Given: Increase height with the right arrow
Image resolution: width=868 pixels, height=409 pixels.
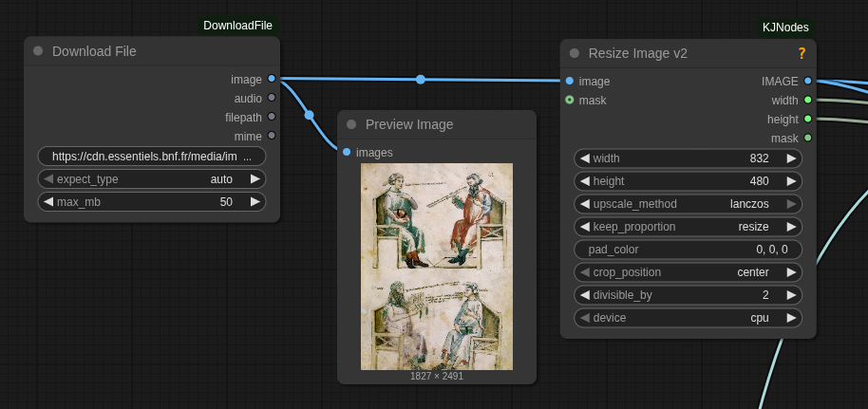Looking at the screenshot, I should [x=792, y=181].
